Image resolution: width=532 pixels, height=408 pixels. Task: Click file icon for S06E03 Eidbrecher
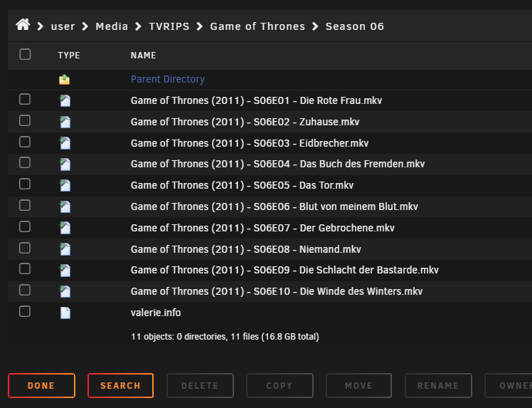point(65,143)
